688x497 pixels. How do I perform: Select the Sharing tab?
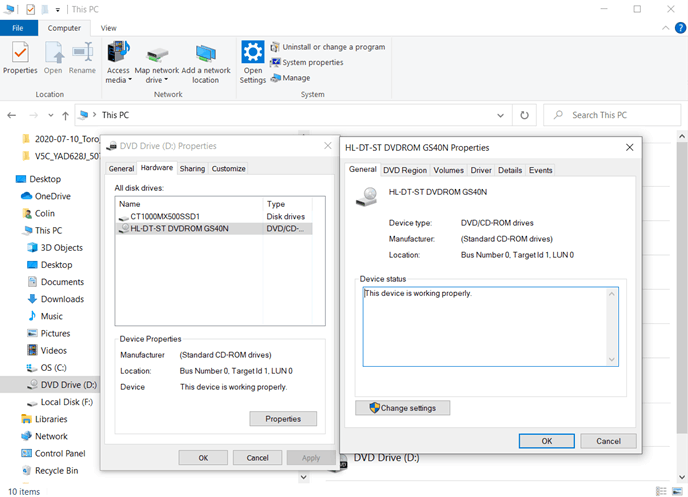[192, 168]
